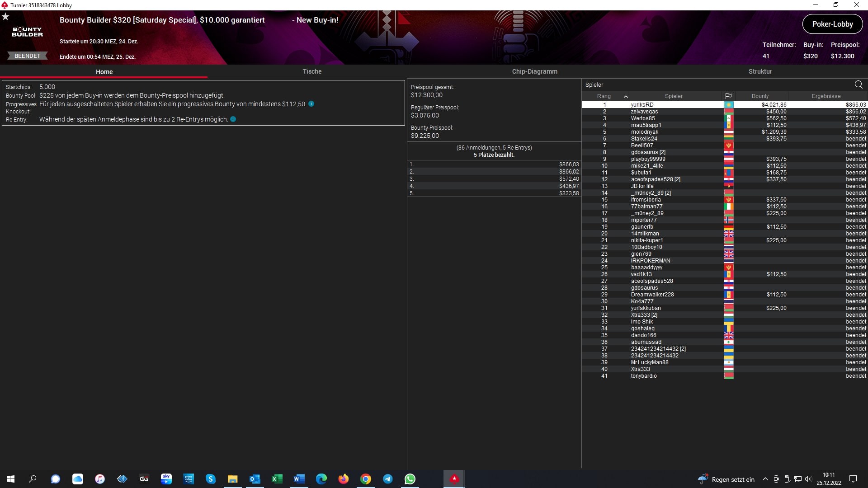Show hidden system tray icons

click(x=765, y=479)
